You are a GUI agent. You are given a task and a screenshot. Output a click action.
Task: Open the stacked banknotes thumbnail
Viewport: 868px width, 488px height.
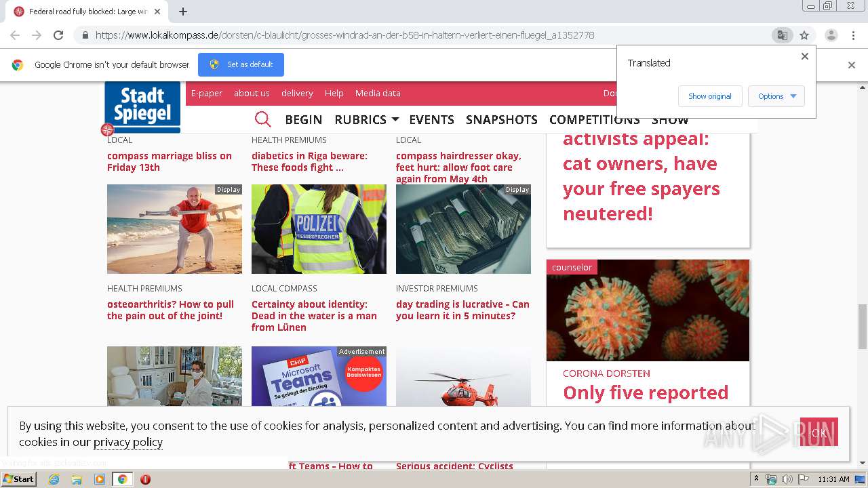(463, 229)
